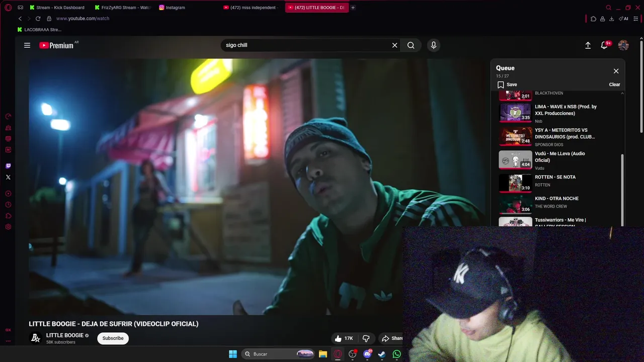Open Opera tab search magnifier
The width and height of the screenshot is (644, 362).
pos(608,8)
